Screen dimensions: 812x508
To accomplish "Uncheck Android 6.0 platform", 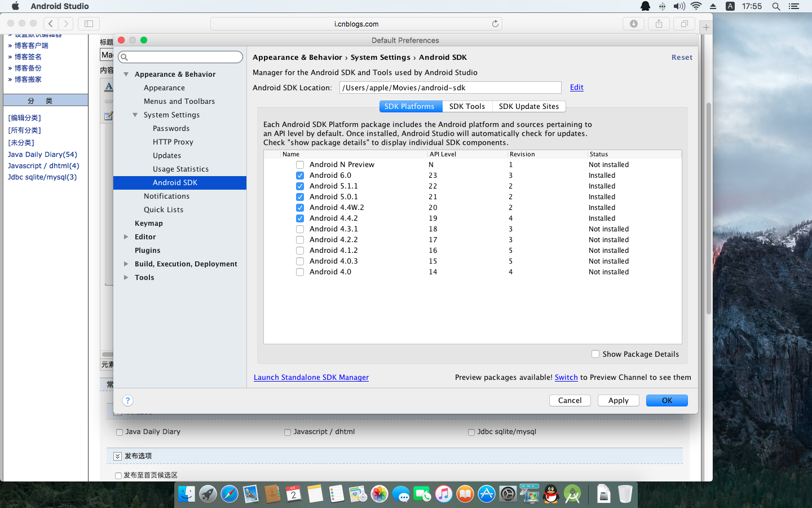I will (300, 176).
